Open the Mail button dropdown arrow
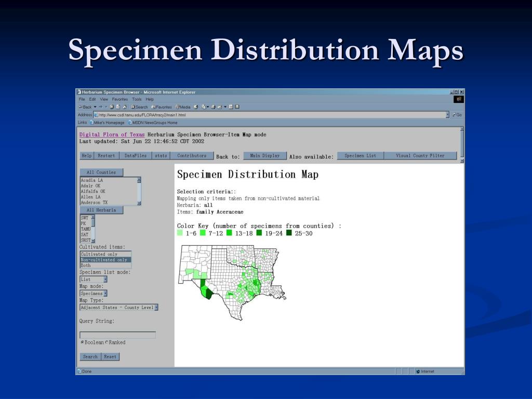 (x=208, y=107)
